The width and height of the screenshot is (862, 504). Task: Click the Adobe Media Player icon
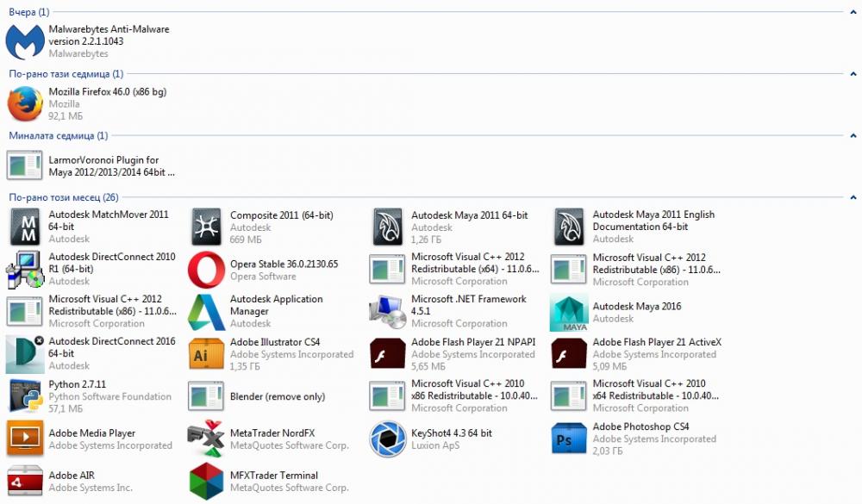[25, 439]
